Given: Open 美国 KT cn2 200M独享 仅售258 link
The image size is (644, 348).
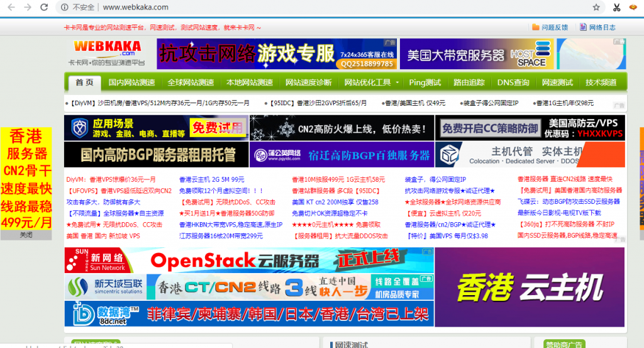Looking at the screenshot, I should (335, 202).
